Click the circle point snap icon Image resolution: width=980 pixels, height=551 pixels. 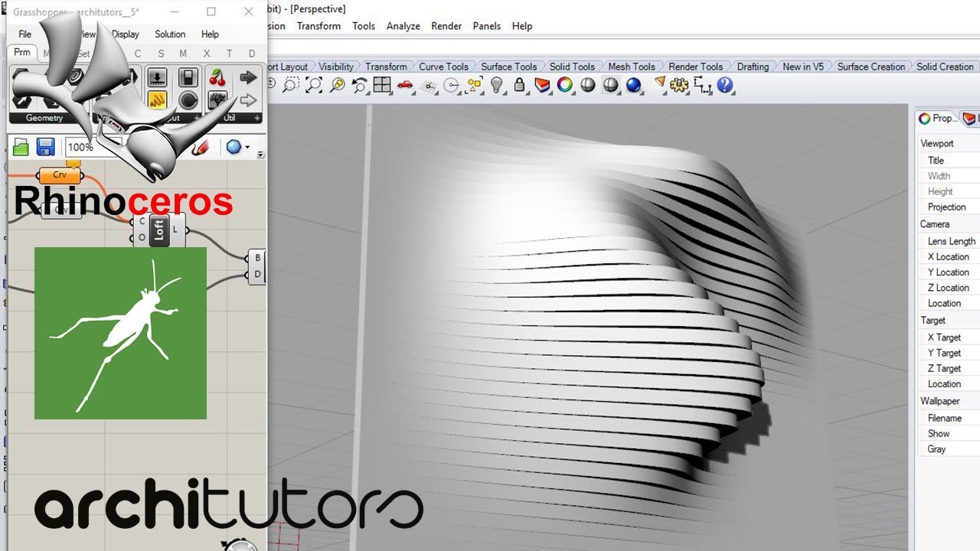451,85
